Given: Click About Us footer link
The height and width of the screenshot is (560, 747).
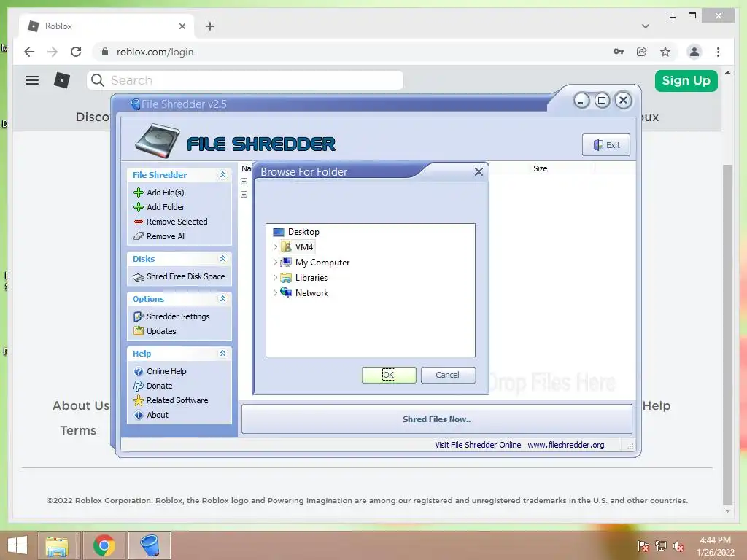Looking at the screenshot, I should pyautogui.click(x=81, y=405).
